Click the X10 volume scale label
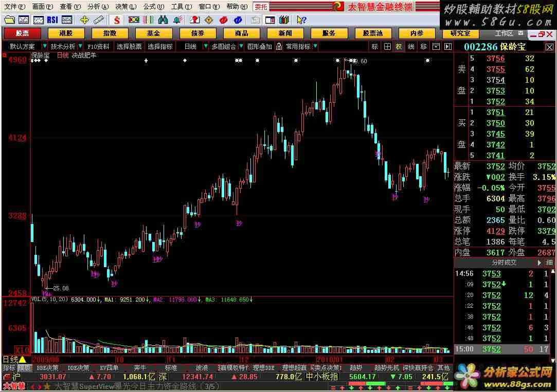The width and height of the screenshot is (557, 392). [23, 350]
